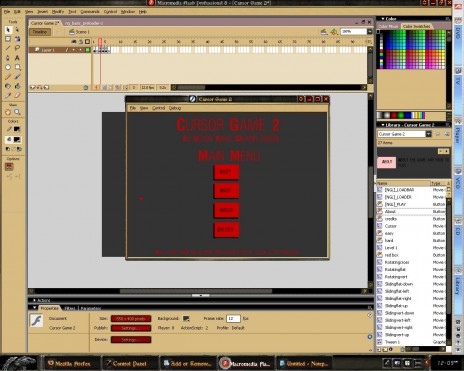Screen dimensions: 464x371
Task: Activate the Eyedropper tool
Action: pos(8,95)
